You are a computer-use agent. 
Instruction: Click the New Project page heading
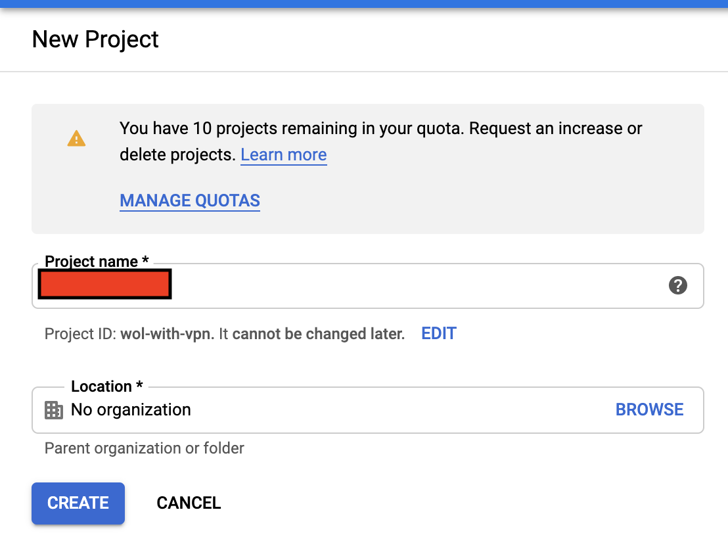click(x=95, y=39)
